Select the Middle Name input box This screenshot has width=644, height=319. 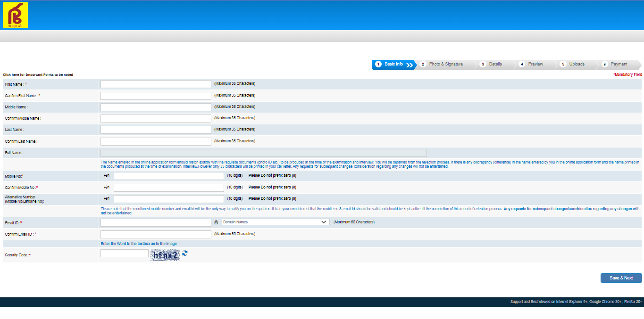156,107
